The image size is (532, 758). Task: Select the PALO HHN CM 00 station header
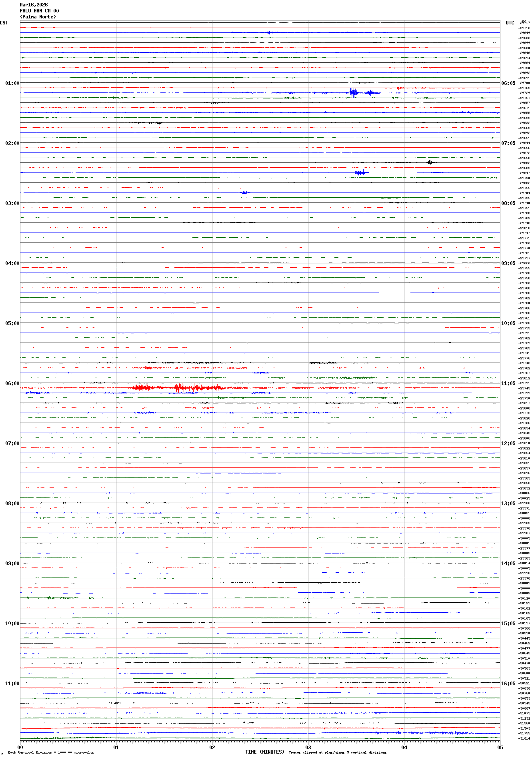click(x=39, y=11)
